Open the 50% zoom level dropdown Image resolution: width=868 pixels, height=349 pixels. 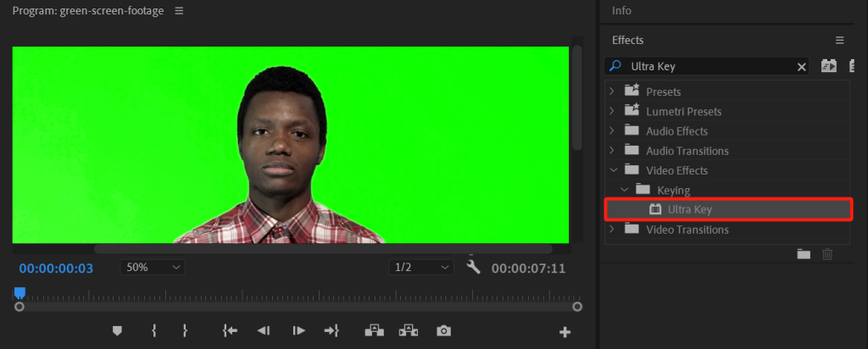pyautogui.click(x=153, y=268)
